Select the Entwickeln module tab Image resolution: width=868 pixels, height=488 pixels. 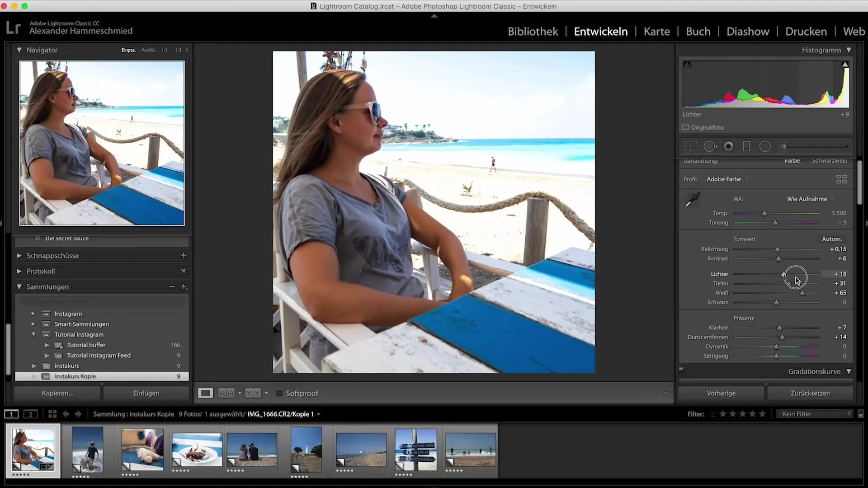(601, 32)
